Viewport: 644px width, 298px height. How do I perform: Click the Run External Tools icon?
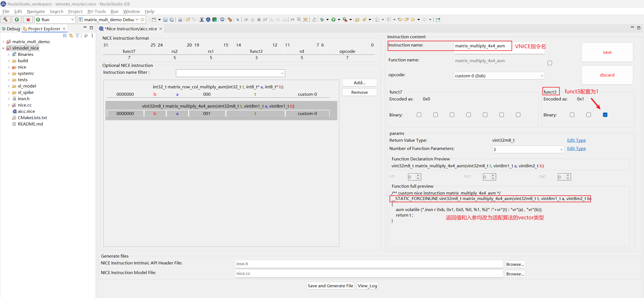(345, 20)
